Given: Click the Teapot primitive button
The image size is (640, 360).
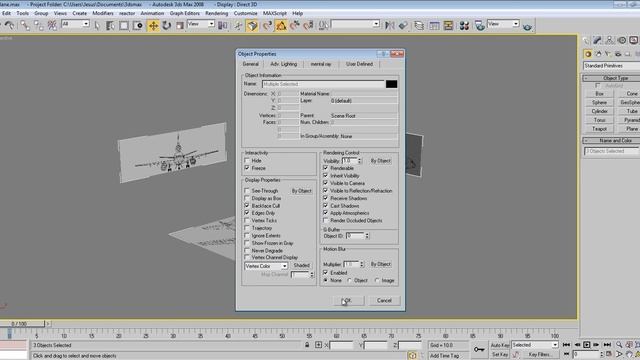Looking at the screenshot, I should pyautogui.click(x=599, y=129).
